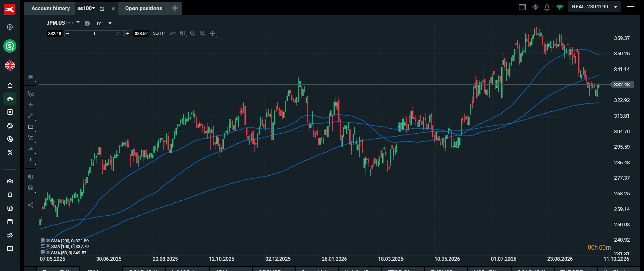The height and width of the screenshot is (271, 644).
Task: Open the us100 tab dropdown
Action: pos(94,8)
